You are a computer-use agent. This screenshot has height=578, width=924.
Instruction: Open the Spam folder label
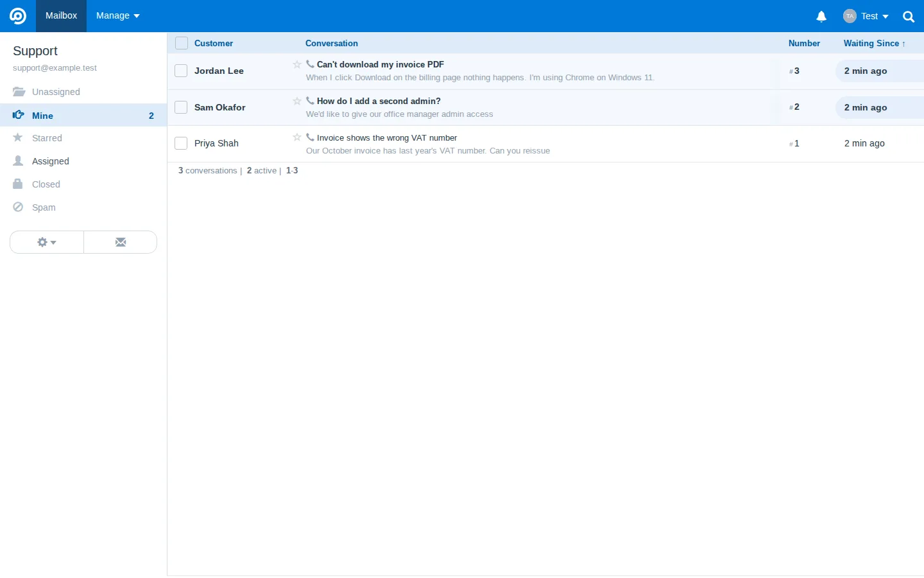(x=44, y=207)
